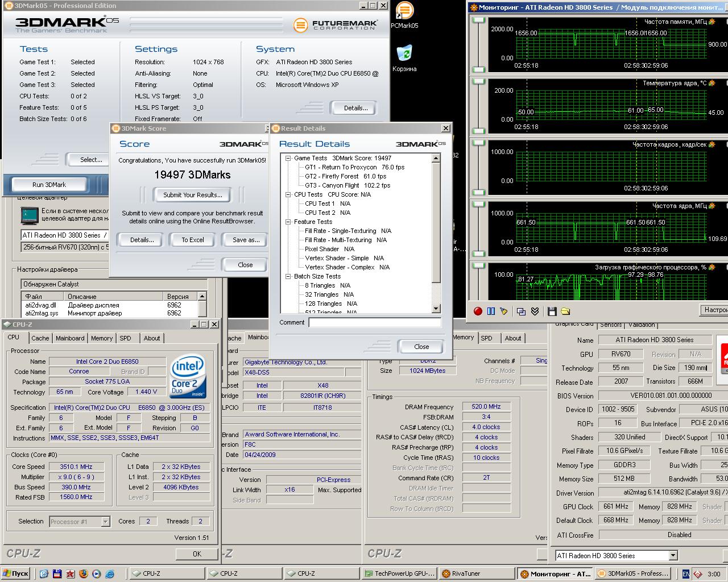
Task: Collapse the Feature Tests tree node
Action: pos(288,222)
